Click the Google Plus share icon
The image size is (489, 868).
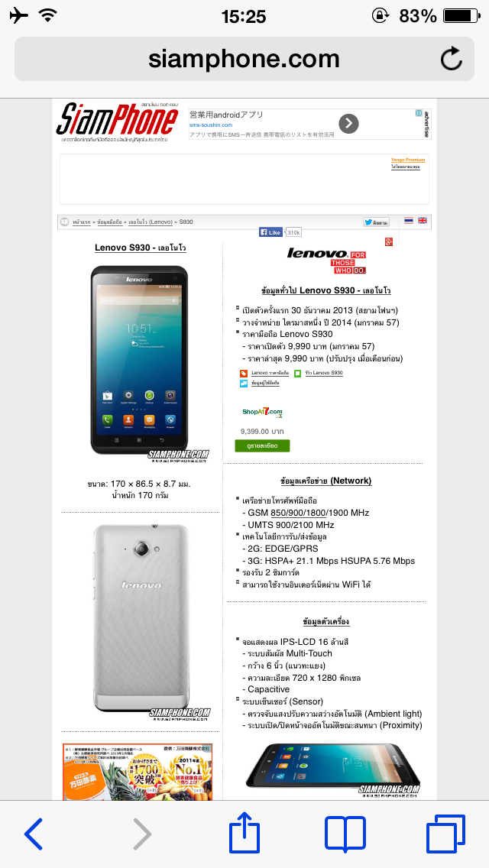(x=389, y=241)
